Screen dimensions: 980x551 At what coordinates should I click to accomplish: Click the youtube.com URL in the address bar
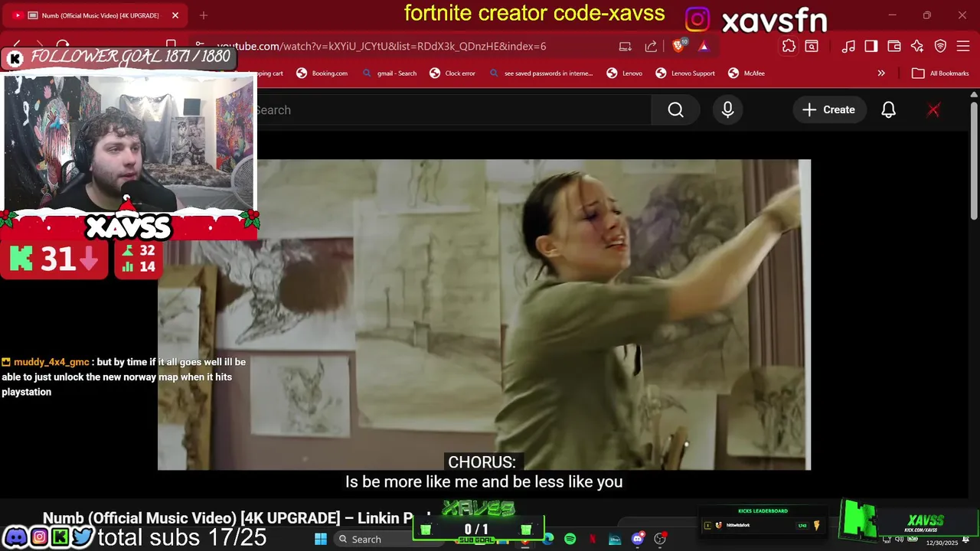[381, 46]
